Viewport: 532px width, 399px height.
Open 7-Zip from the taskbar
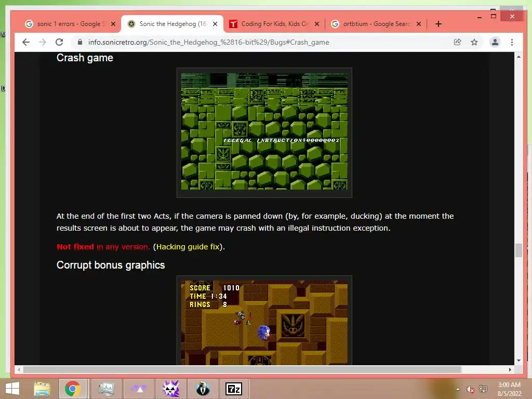point(234,389)
